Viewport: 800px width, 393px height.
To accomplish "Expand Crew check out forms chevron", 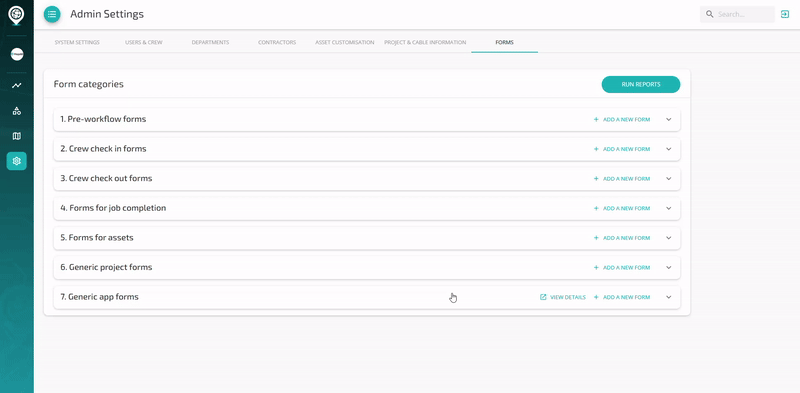I will click(x=669, y=179).
